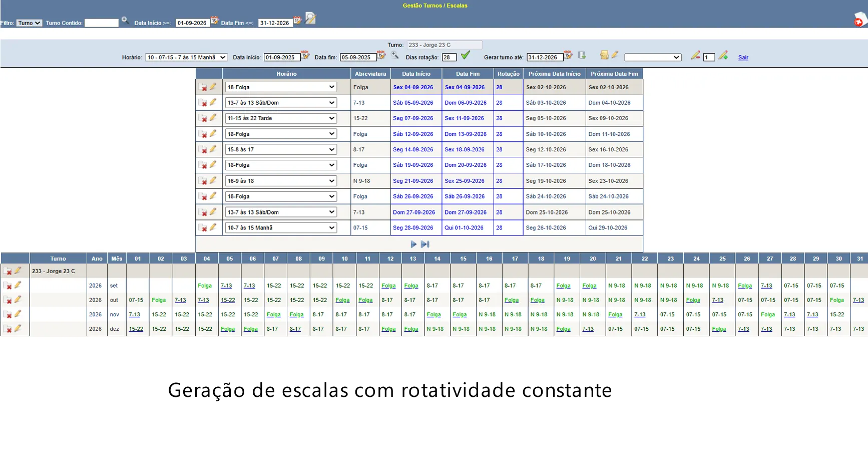868x454 pixels.
Task: Click the pencil with green plus icon
Action: (x=723, y=56)
